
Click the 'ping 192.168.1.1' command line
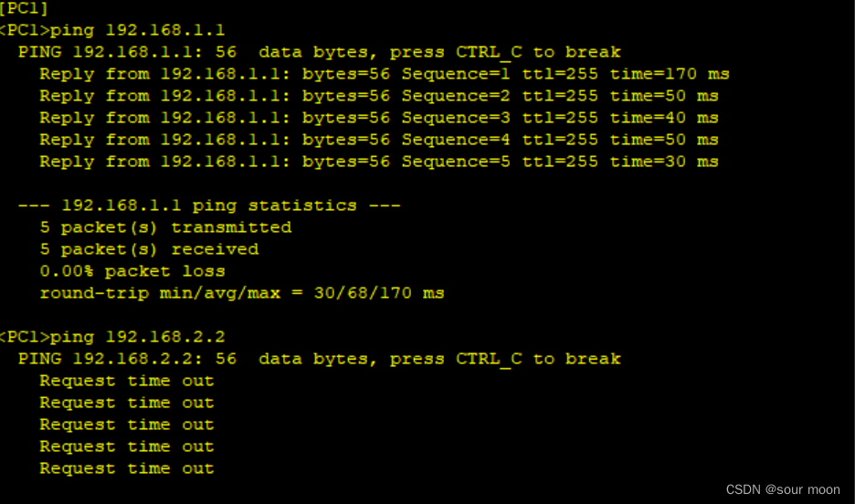click(112, 30)
